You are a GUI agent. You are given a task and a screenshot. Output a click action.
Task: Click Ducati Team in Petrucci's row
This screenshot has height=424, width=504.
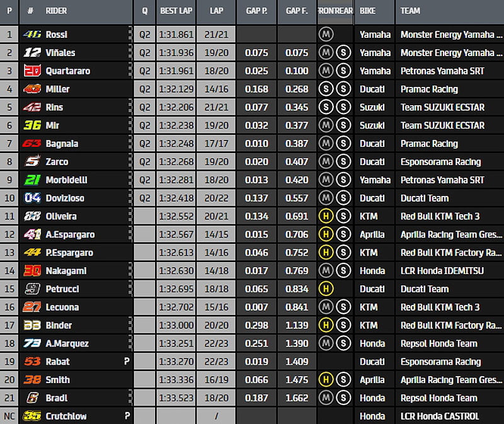[x=425, y=289]
